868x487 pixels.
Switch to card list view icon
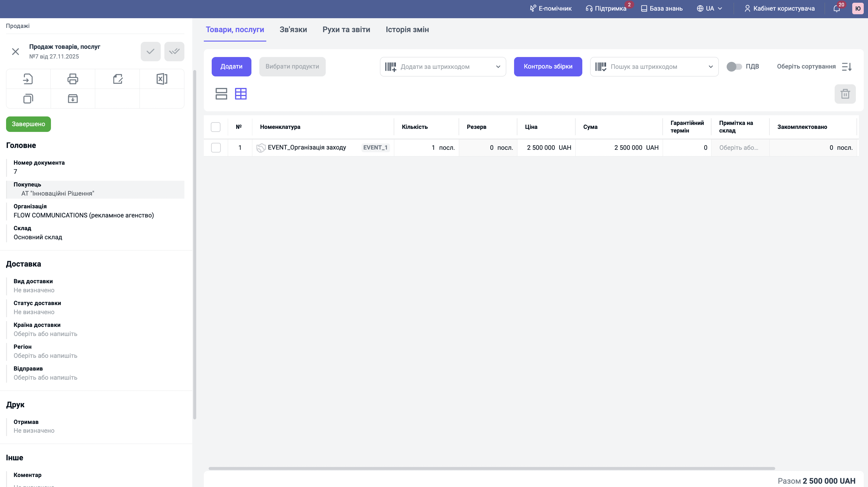(221, 94)
